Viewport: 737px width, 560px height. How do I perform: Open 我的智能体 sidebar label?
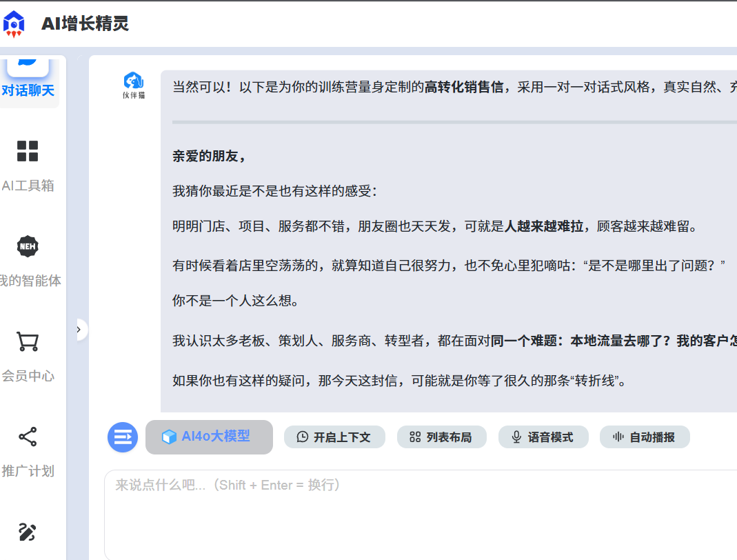[x=30, y=281]
